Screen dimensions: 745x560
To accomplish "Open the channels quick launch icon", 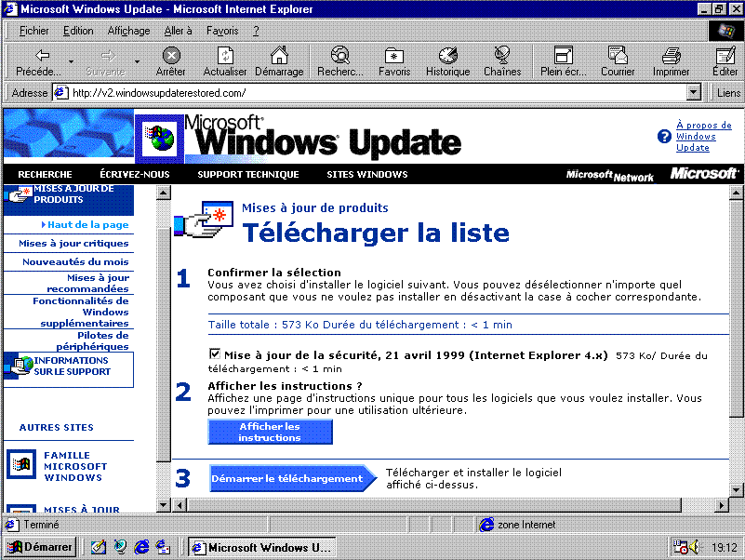I will point(120,547).
